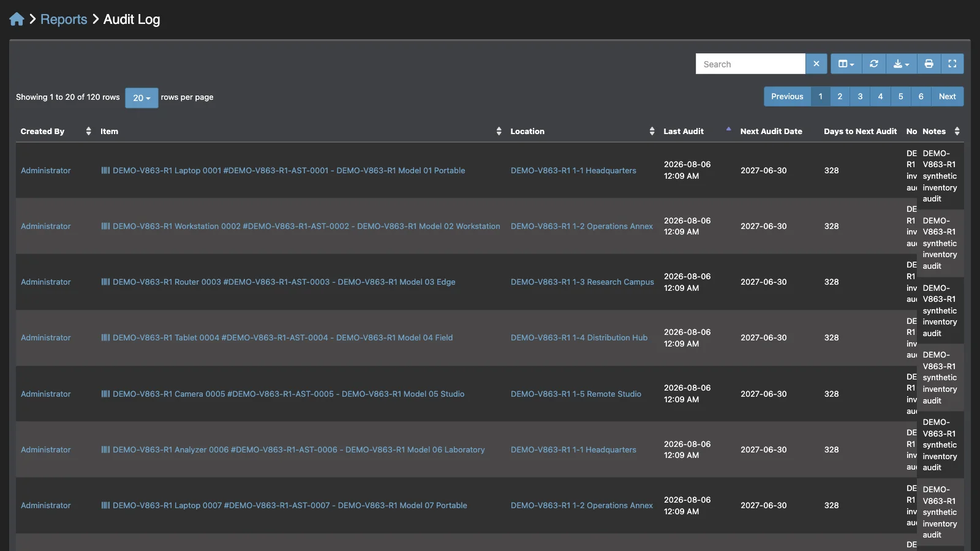Select the 328 days value for Router 0003

(x=831, y=282)
